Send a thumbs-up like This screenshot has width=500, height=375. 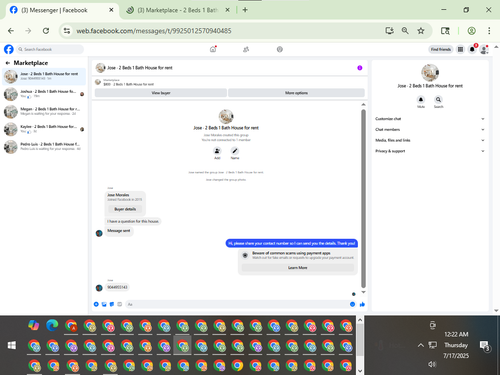pyautogui.click(x=362, y=304)
